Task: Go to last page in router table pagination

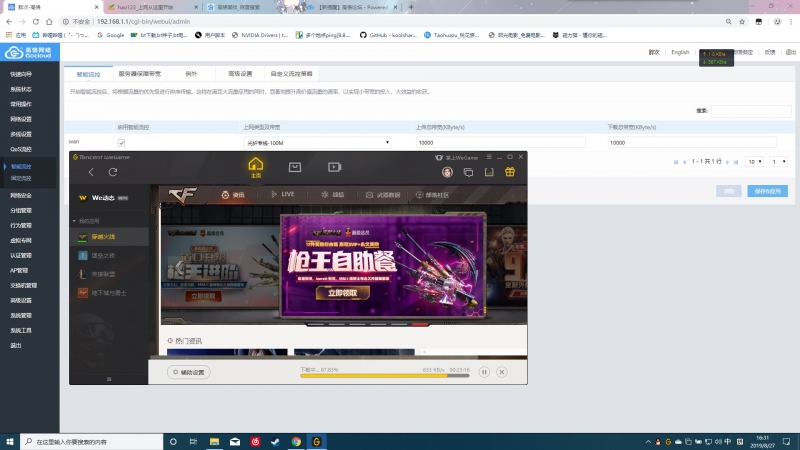Action: pos(736,162)
